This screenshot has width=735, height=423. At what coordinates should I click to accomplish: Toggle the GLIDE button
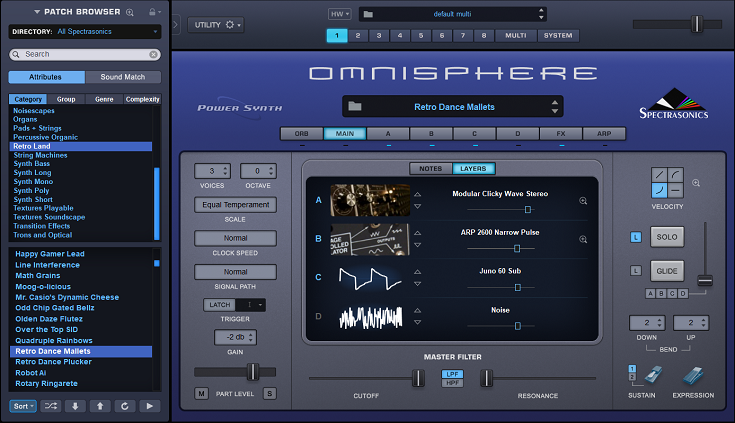click(667, 271)
